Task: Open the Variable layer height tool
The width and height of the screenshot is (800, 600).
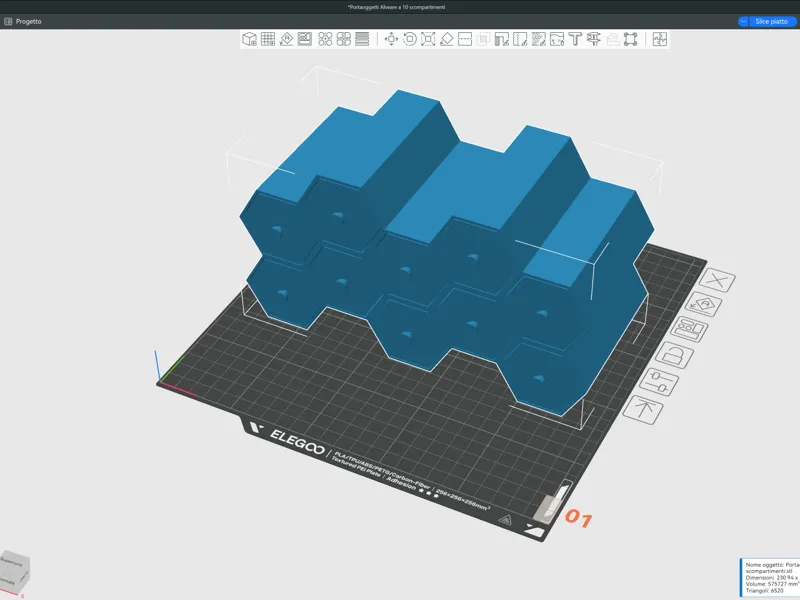Action: (x=362, y=39)
